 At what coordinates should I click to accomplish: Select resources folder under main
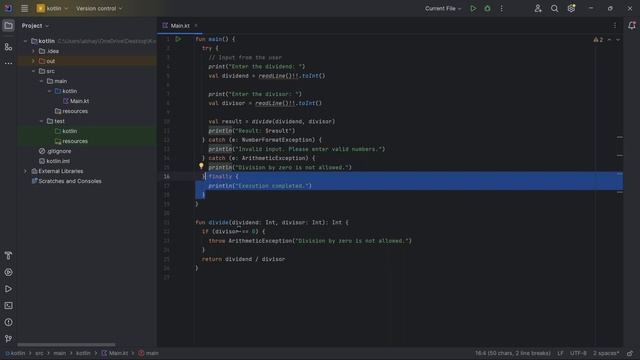(75, 111)
